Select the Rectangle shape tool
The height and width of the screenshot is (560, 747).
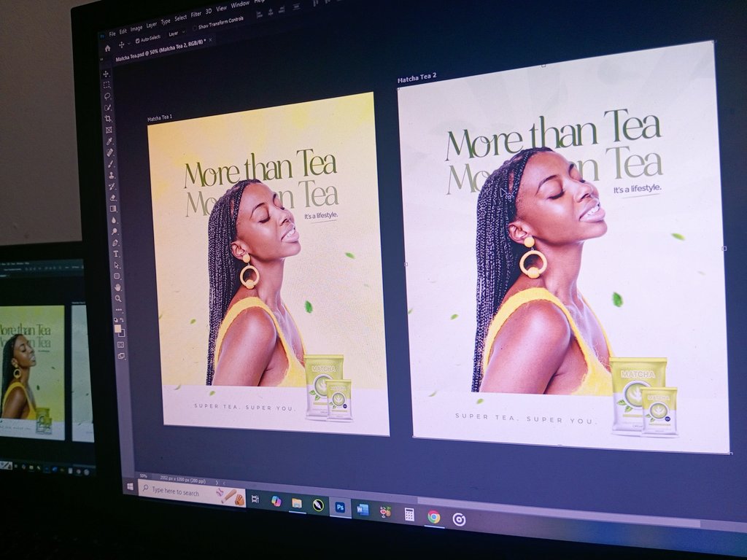(117, 276)
